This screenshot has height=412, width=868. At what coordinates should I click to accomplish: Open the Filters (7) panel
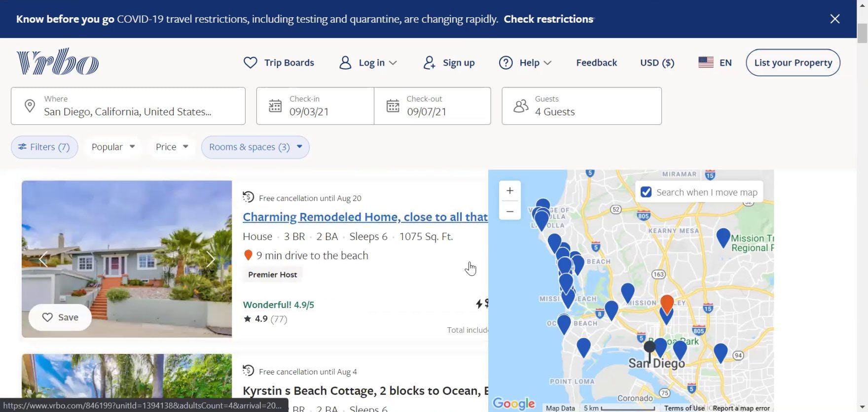(44, 147)
